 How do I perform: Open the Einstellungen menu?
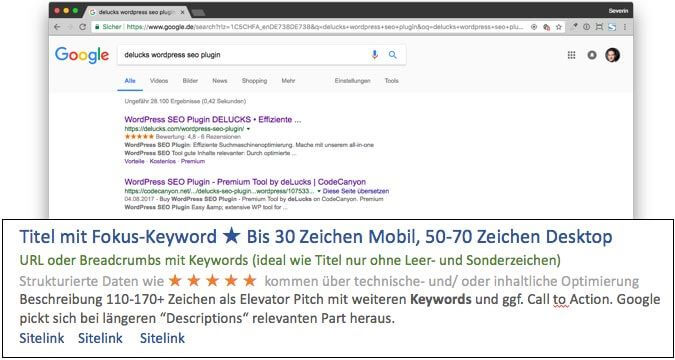pos(352,81)
